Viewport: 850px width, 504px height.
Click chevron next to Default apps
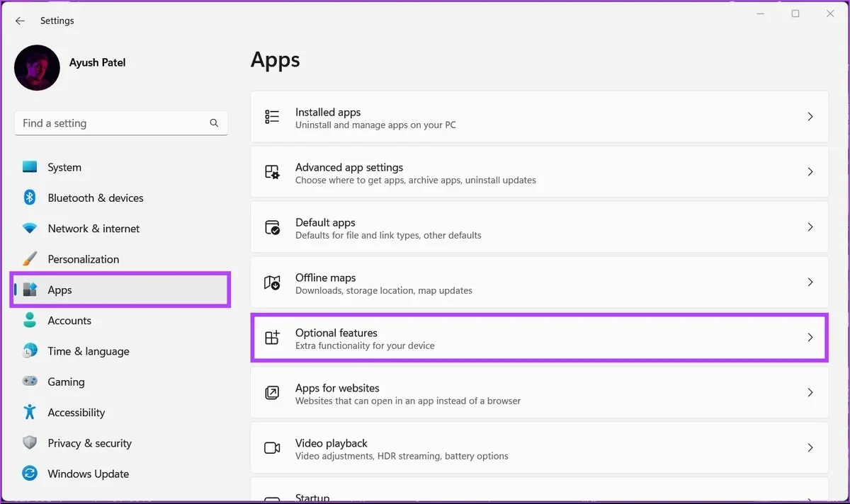pyautogui.click(x=810, y=227)
